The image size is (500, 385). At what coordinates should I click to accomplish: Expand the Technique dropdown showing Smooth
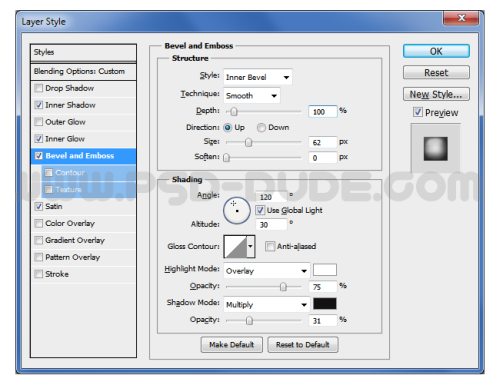click(252, 96)
